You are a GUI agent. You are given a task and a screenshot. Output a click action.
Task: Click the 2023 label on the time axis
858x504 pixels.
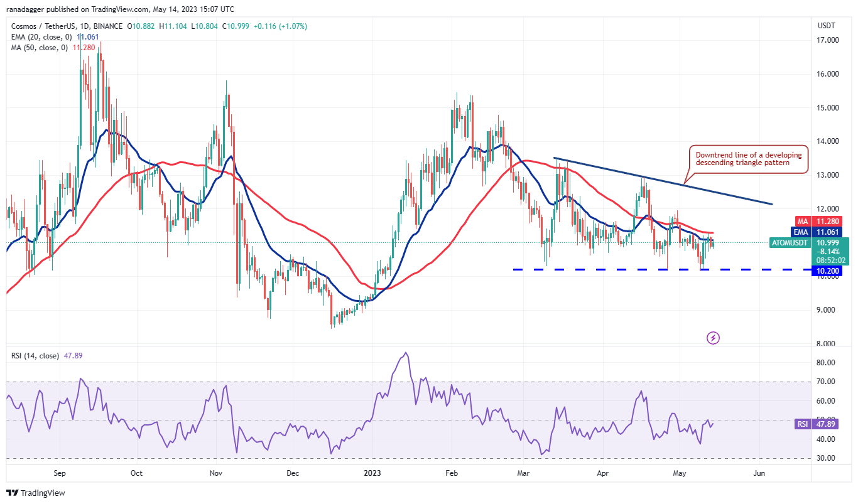pos(372,473)
